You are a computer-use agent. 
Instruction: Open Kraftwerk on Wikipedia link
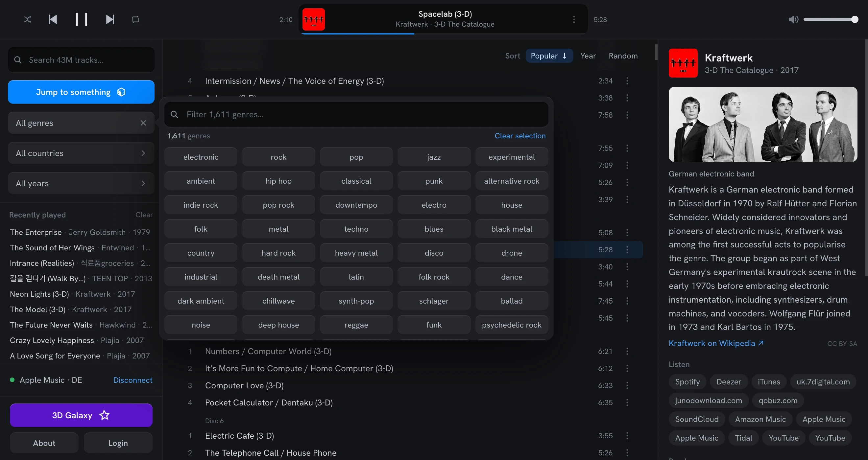pos(716,343)
